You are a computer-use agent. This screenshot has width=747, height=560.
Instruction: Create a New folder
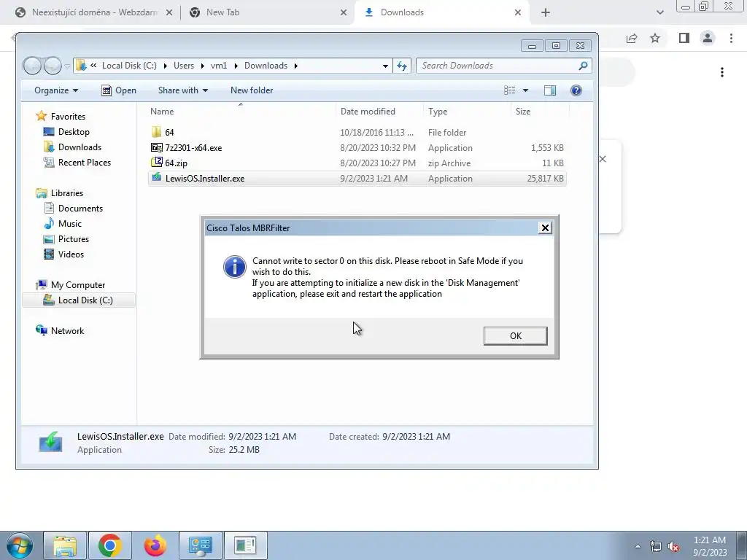coord(252,90)
